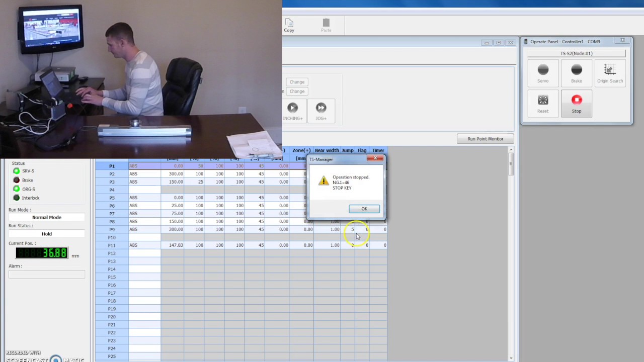
Task: Click the empty function cell in row P12
Action: tap(144, 253)
